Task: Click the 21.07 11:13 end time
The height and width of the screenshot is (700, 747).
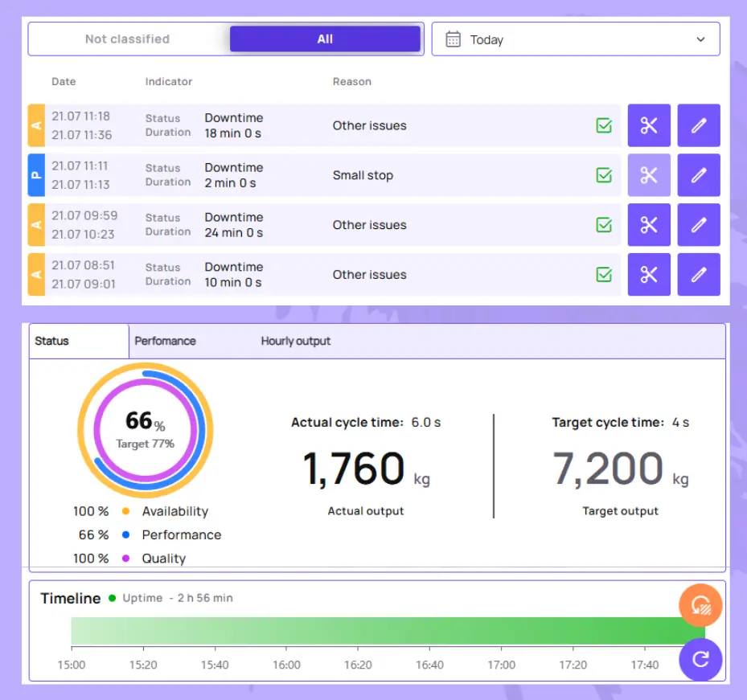Action: point(80,184)
